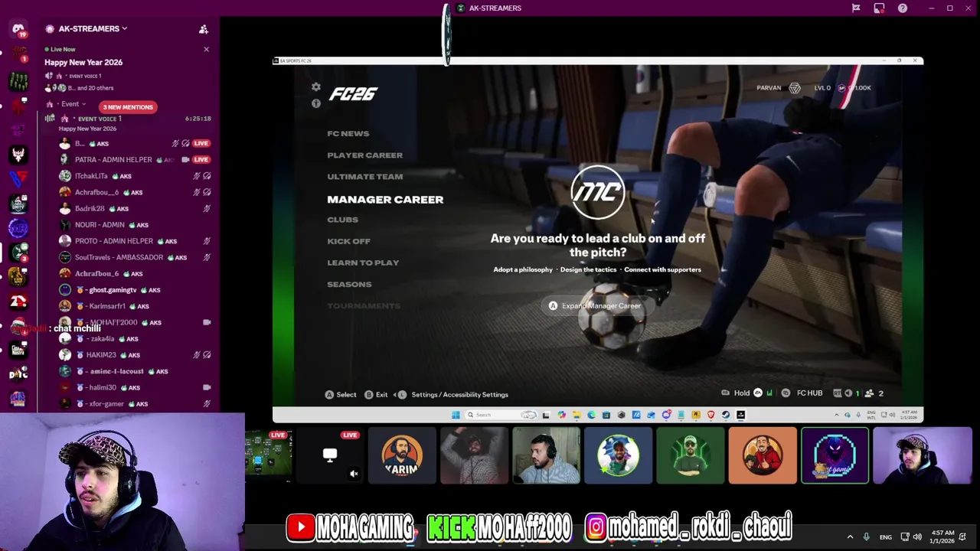Open the EVENT VOICE 1 channel
This screenshot has height=551, width=980.
point(100,119)
